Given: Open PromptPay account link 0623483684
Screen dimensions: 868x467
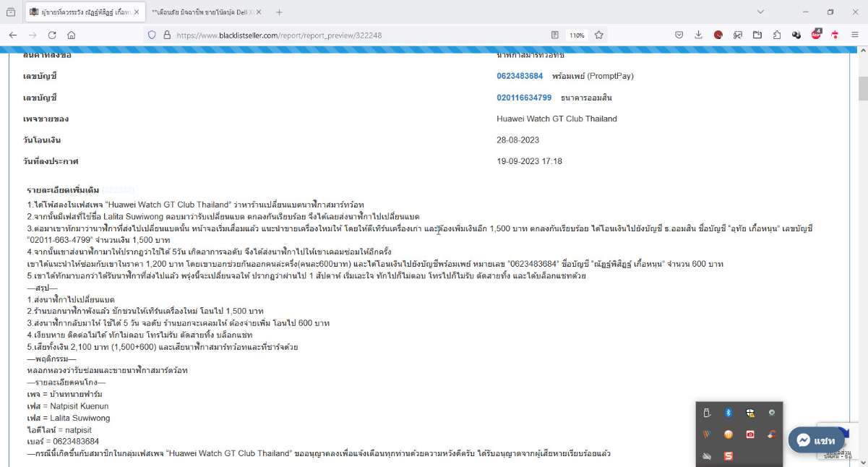Looking at the screenshot, I should click(520, 76).
